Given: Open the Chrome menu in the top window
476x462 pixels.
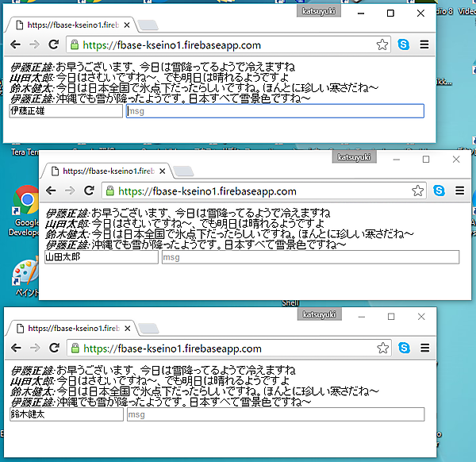Looking at the screenshot, I should pyautogui.click(x=424, y=45).
